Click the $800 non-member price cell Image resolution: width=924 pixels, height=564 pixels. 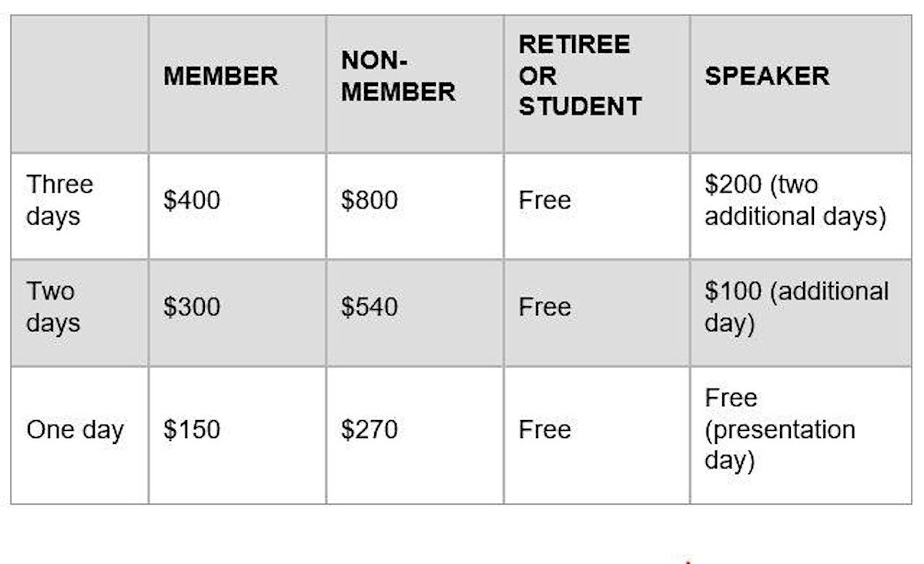(370, 200)
